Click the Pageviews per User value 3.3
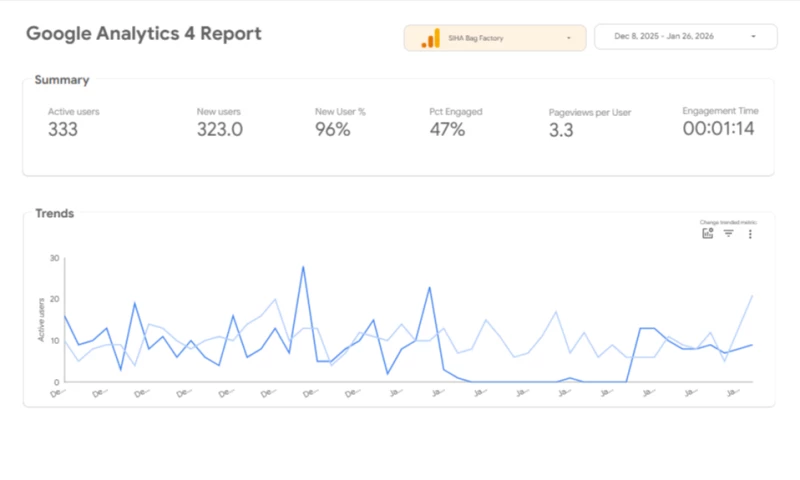Viewport: 800px width, 480px height. (x=561, y=130)
